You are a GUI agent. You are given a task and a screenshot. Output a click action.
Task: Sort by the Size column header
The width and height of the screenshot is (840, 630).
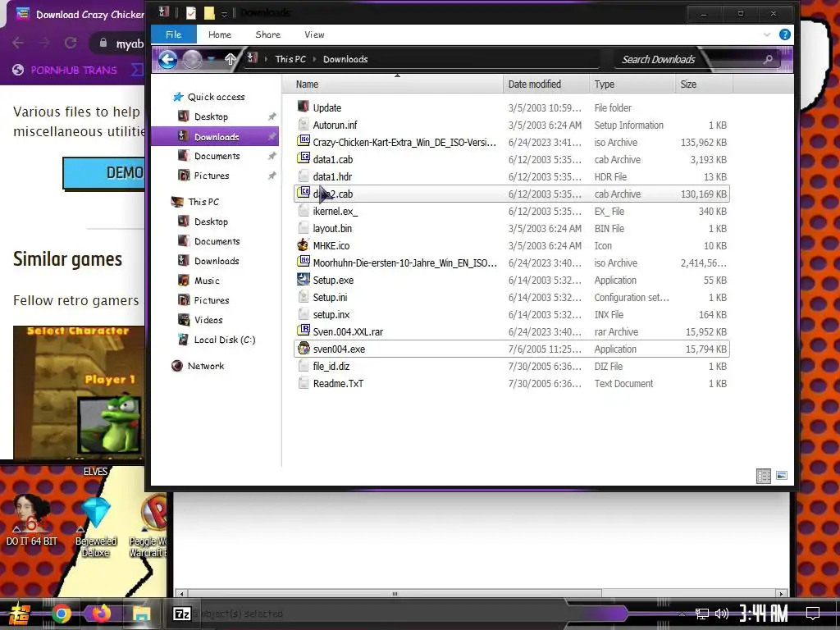click(704, 84)
